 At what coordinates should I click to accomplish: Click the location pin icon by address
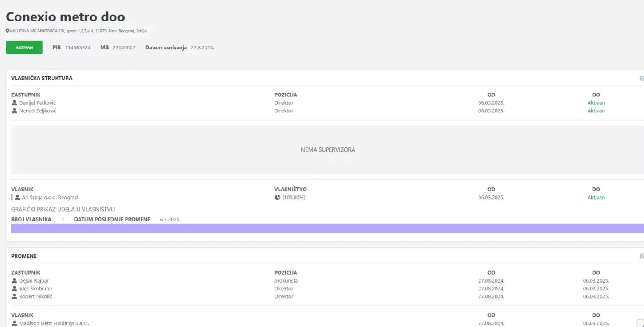point(7,31)
